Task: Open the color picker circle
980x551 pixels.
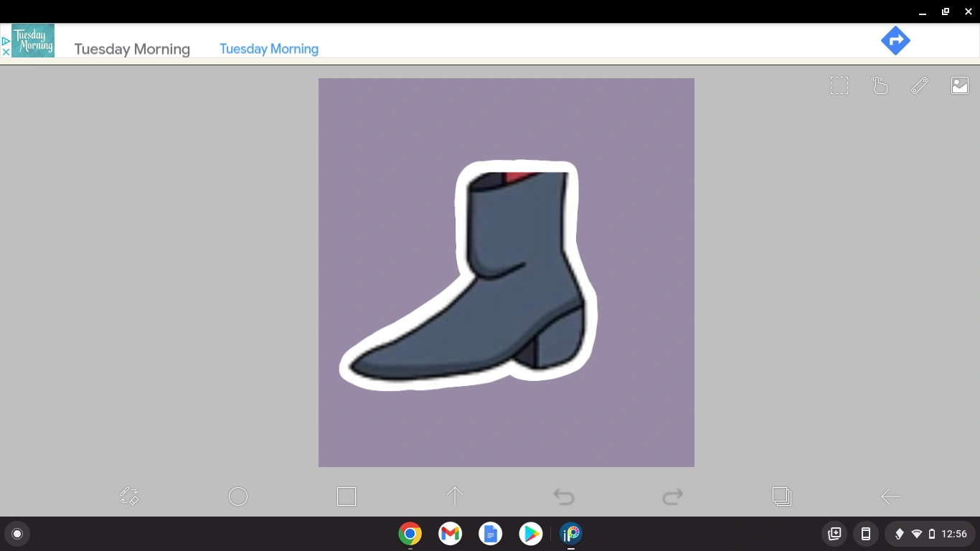Action: click(238, 496)
